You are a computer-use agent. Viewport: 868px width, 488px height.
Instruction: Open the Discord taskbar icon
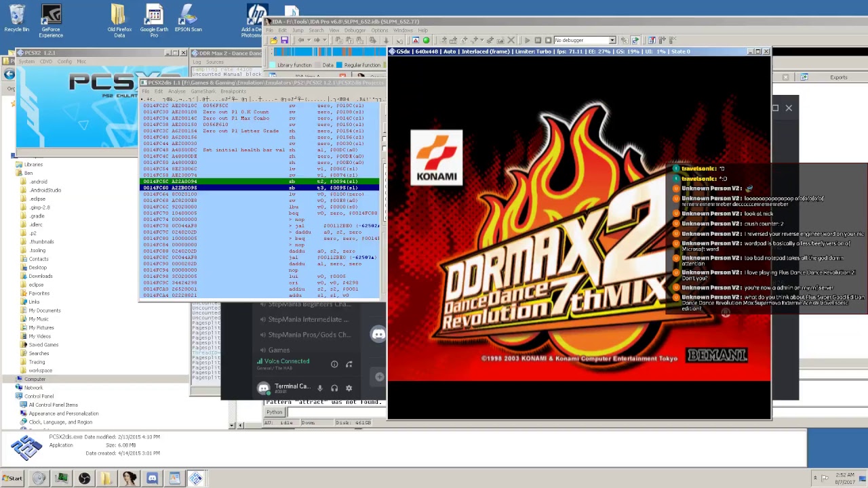(152, 479)
